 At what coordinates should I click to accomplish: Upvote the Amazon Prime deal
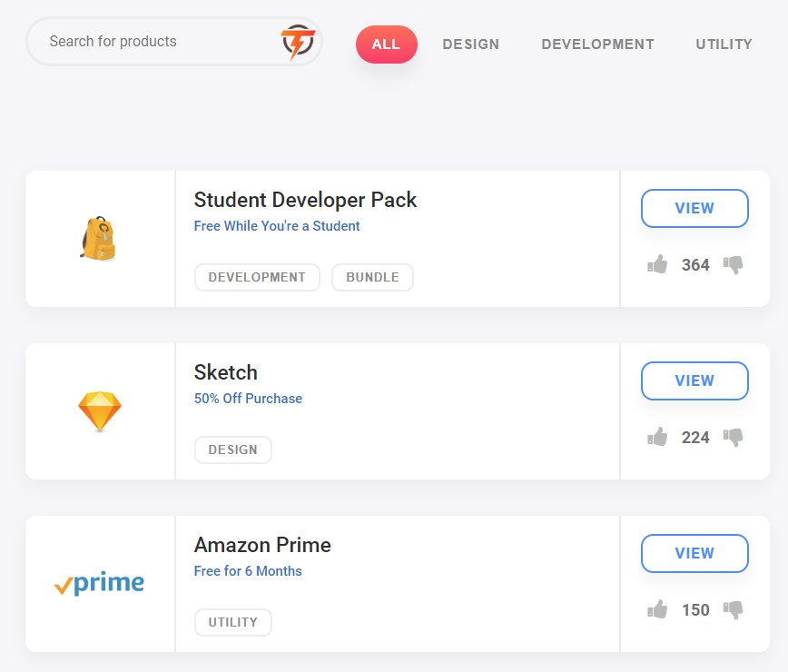pyautogui.click(x=657, y=609)
